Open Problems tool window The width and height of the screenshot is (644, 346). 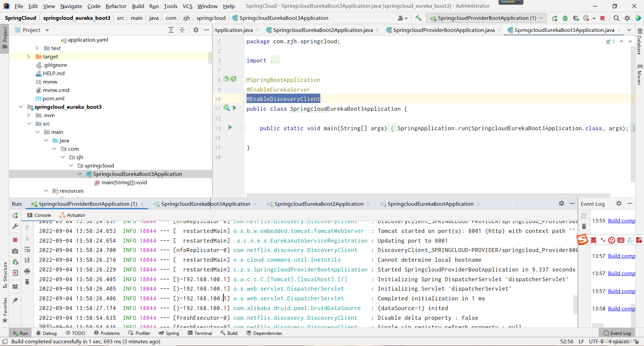tap(107, 333)
